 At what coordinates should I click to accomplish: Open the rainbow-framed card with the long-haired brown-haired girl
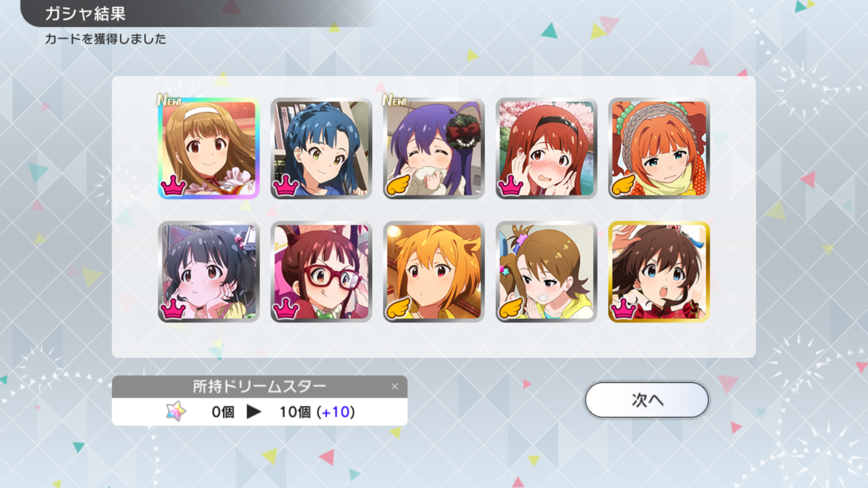[x=208, y=148]
